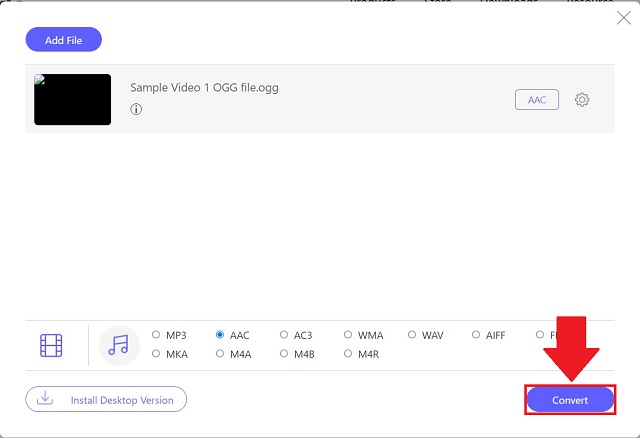Open output settings gear for the OGG file
Screen dimensions: 640x438
[x=582, y=100]
